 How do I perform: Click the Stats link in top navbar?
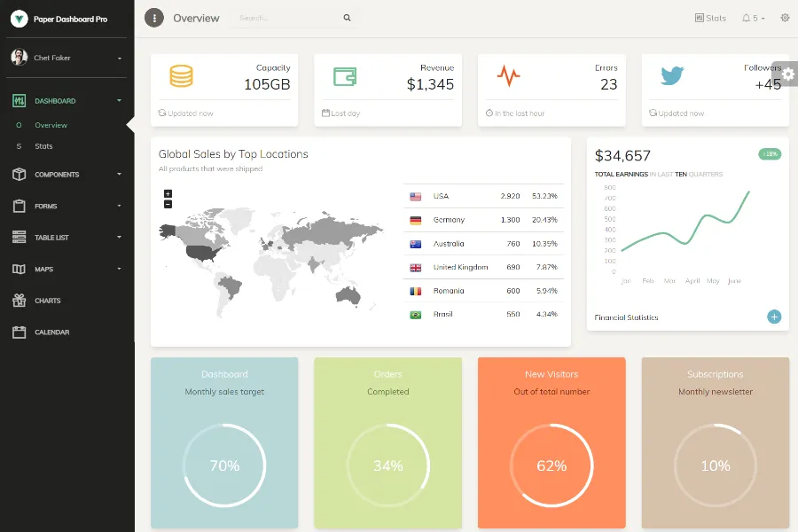(x=710, y=18)
